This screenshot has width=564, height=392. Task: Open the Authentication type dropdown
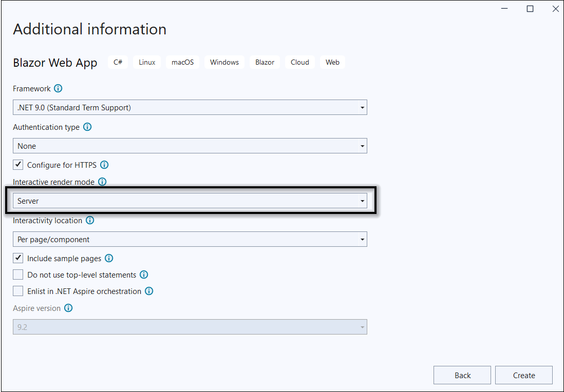pyautogui.click(x=190, y=146)
